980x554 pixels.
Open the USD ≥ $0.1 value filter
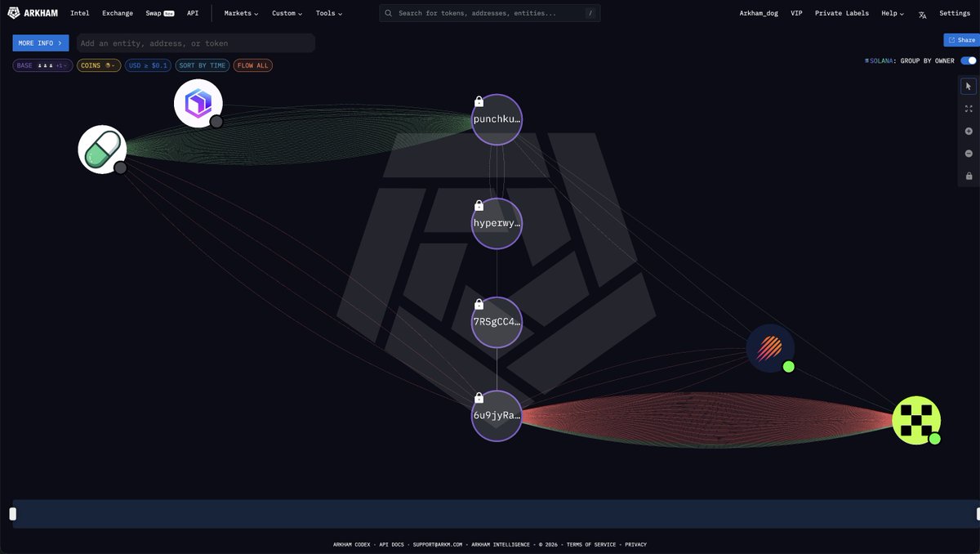[x=149, y=65]
